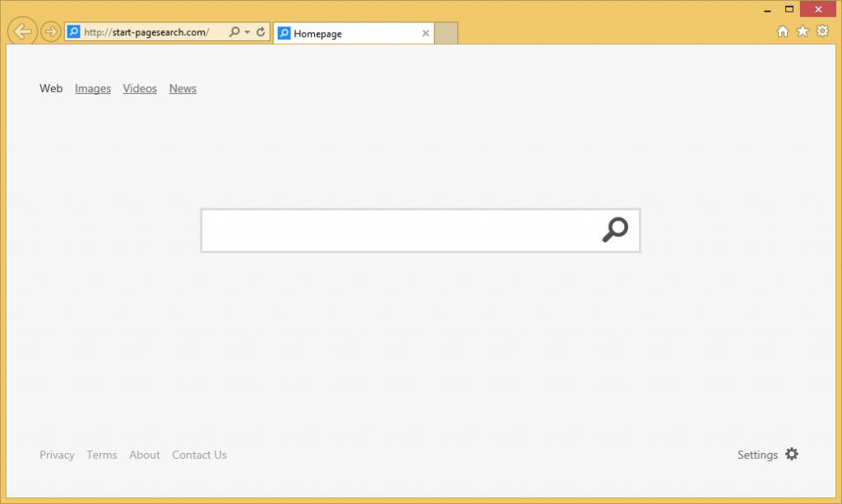Open the browser Home icon
The image size is (842, 504).
(783, 31)
